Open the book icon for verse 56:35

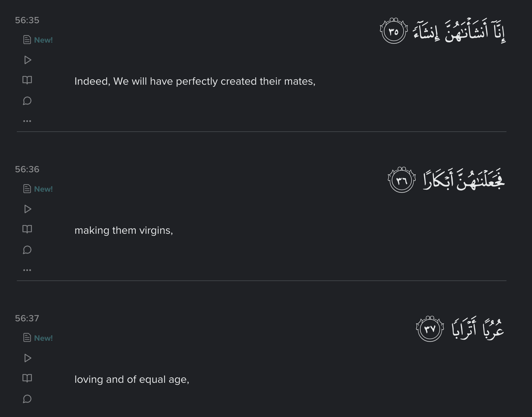tap(27, 80)
